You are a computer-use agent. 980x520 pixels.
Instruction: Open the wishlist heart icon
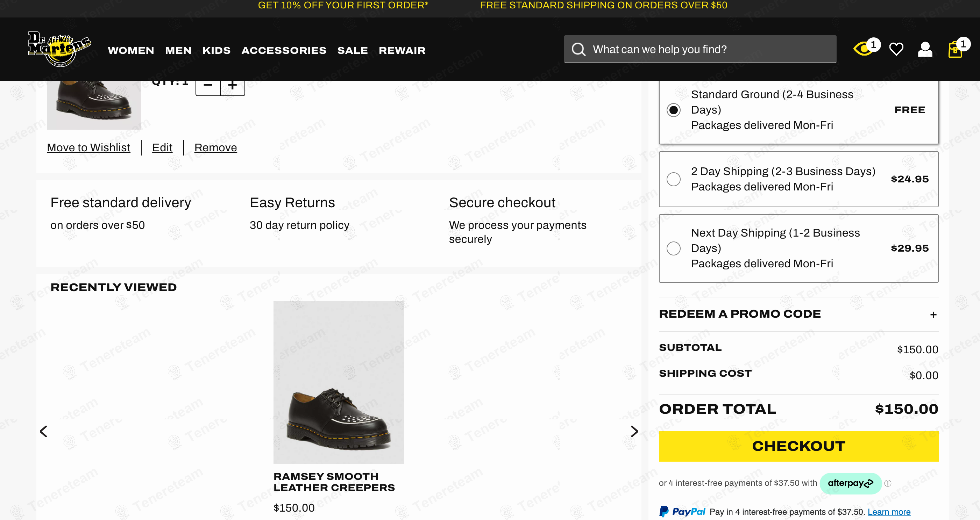tap(896, 49)
